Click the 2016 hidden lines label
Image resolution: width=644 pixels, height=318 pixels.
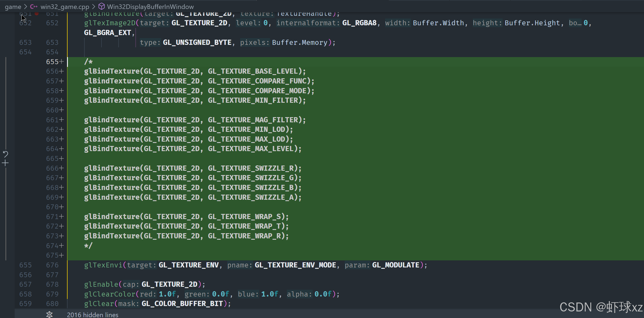click(x=93, y=314)
